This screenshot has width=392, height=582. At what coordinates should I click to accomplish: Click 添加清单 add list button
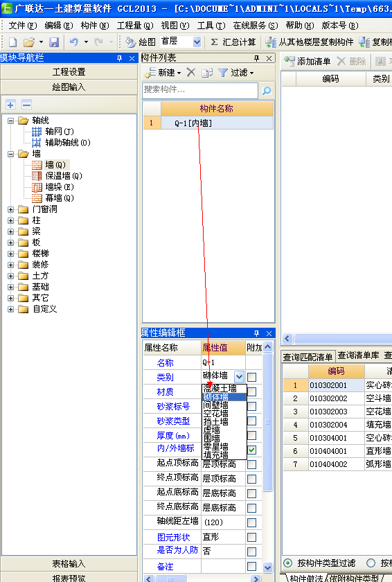[308, 61]
